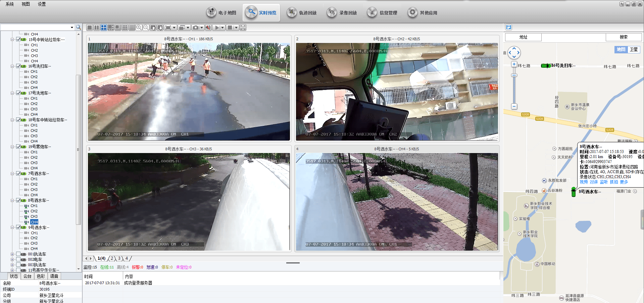Screen dimensions: 644x303
Task: Switch to the 云台 tab
Action: (x=28, y=276)
